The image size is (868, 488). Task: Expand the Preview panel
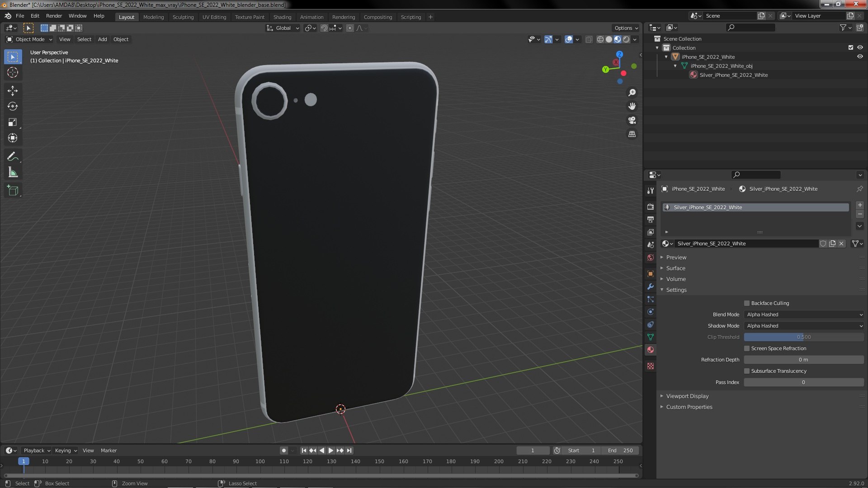point(676,258)
